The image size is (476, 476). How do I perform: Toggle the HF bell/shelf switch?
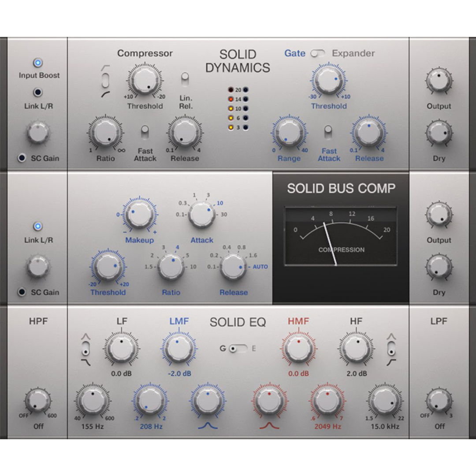tap(392, 348)
